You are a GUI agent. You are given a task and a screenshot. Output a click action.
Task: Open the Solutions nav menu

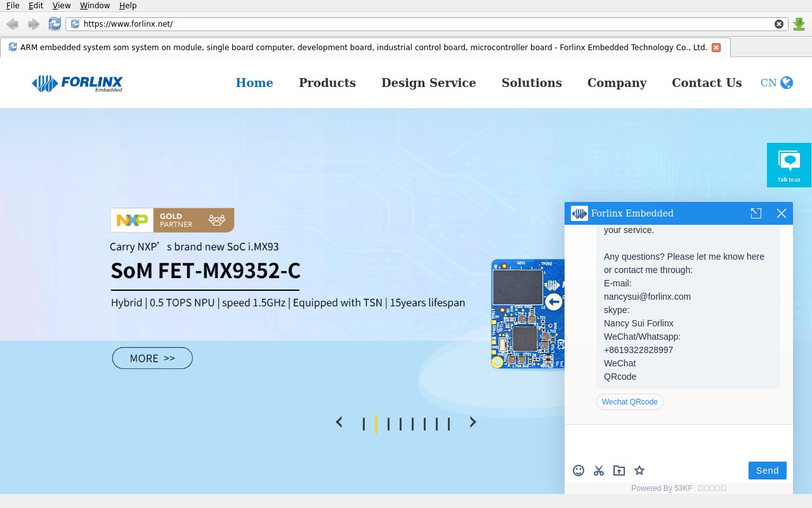[532, 83]
